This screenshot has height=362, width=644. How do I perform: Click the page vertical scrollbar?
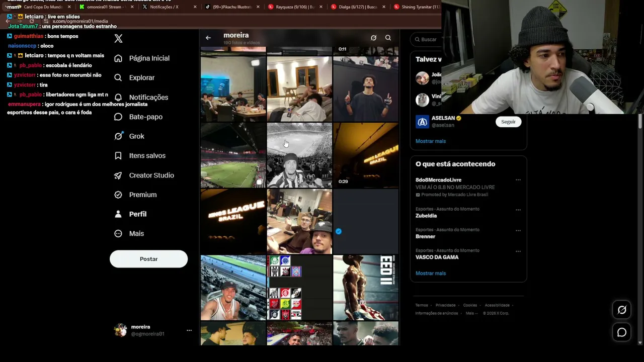coord(640,121)
